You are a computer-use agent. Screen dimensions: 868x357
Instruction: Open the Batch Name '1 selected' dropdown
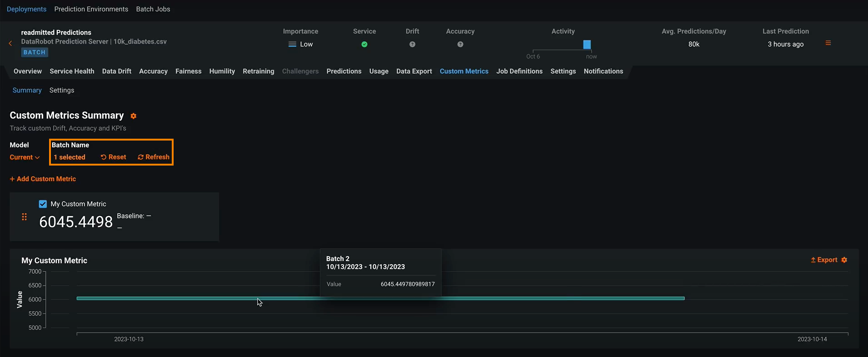[70, 157]
